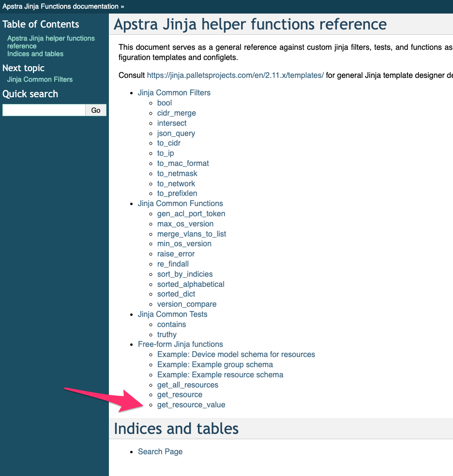453x476 pixels.
Task: Click the bool filter link
Action: pyautogui.click(x=164, y=103)
